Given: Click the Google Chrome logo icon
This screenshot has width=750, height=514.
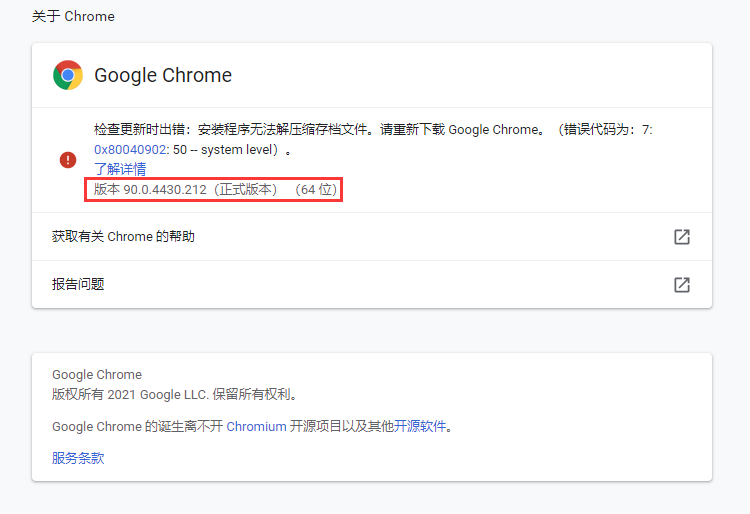Looking at the screenshot, I should (x=68, y=75).
